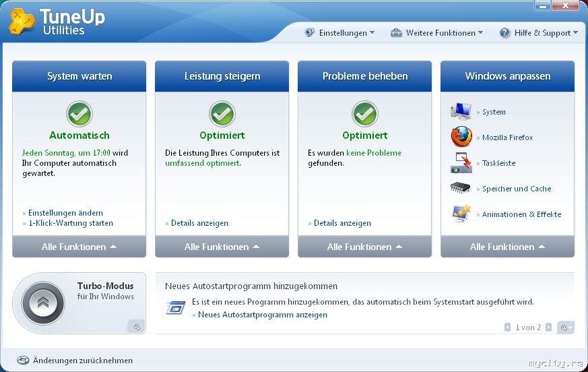Click Details anzeigen in Probleme beheben
Screen dimensions: 588x372
(x=342, y=223)
